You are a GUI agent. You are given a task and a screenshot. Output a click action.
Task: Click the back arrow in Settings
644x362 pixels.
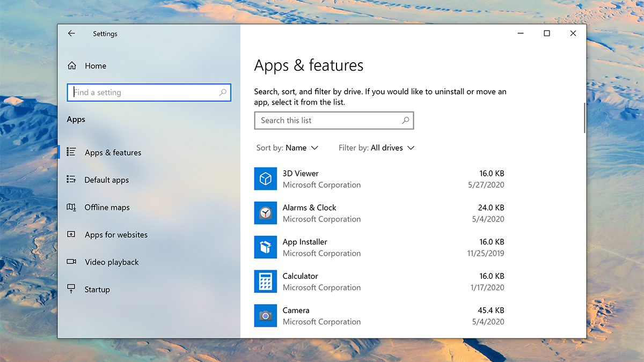coord(71,33)
